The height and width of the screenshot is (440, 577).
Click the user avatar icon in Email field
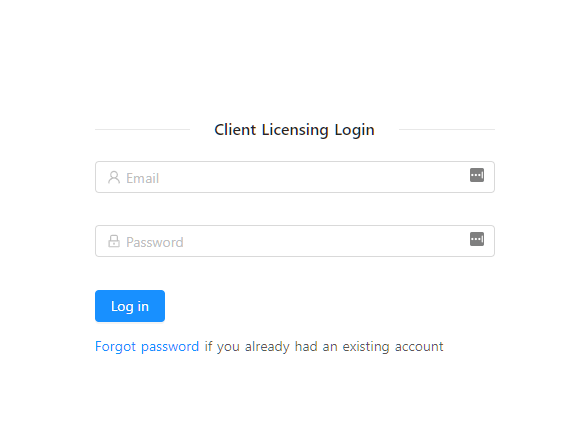(x=114, y=177)
